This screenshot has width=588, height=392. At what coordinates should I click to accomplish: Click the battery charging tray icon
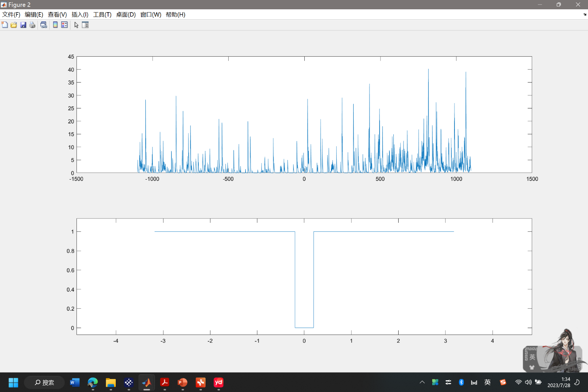coord(538,382)
